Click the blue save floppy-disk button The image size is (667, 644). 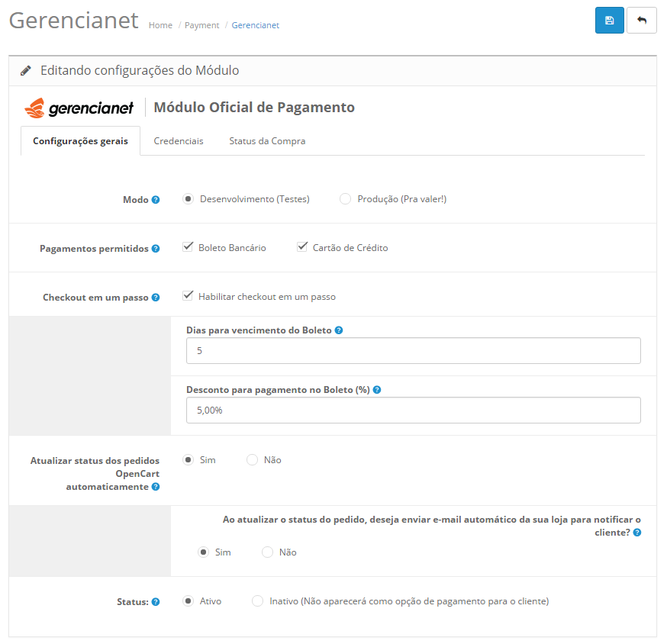point(609,21)
